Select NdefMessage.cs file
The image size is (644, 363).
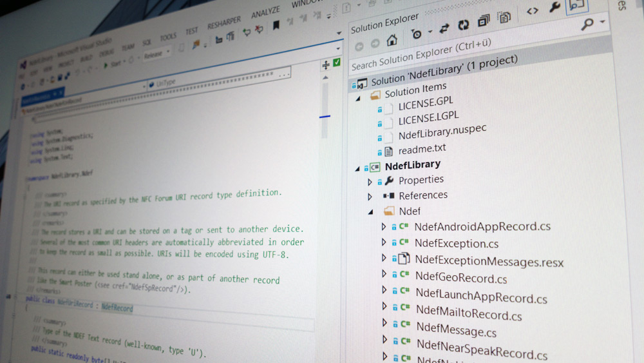tap(457, 329)
